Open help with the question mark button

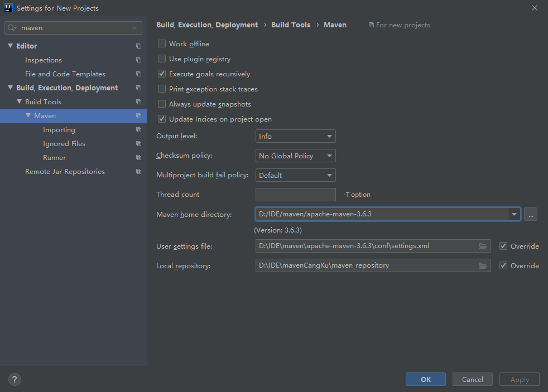[15, 379]
